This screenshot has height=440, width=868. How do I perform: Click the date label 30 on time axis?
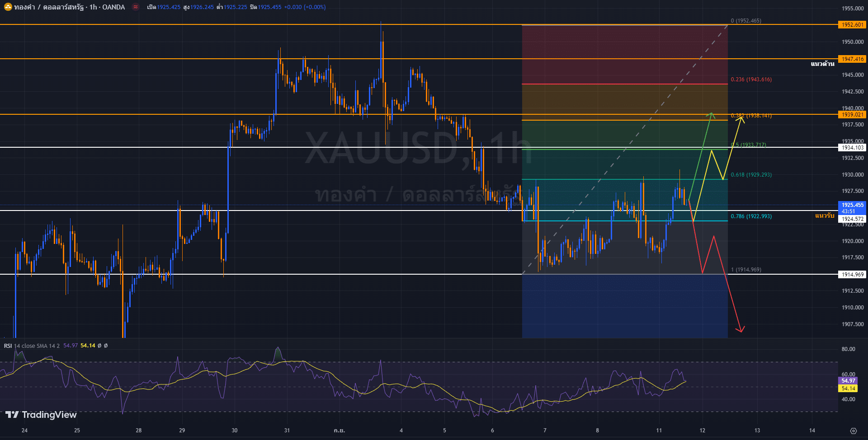click(235, 431)
